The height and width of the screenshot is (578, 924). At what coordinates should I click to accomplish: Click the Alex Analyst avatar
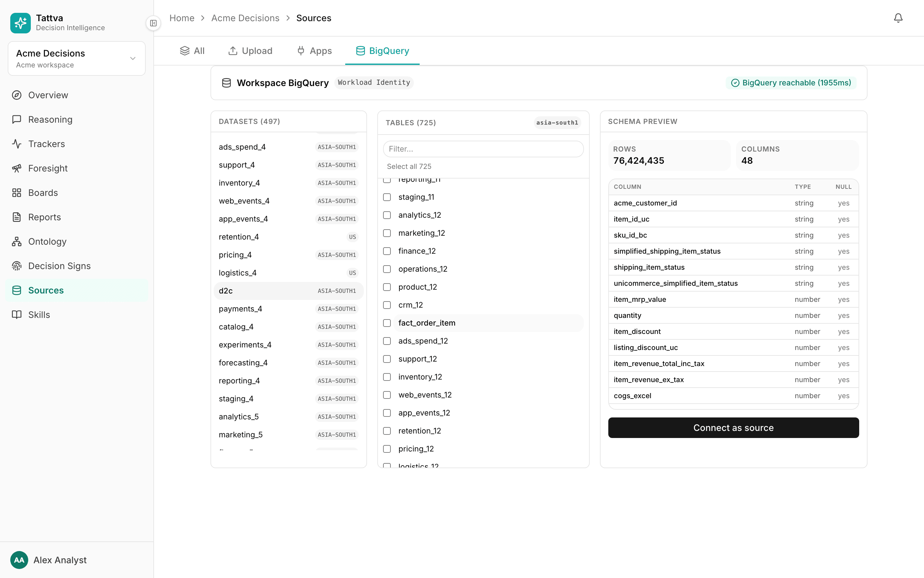(19, 560)
